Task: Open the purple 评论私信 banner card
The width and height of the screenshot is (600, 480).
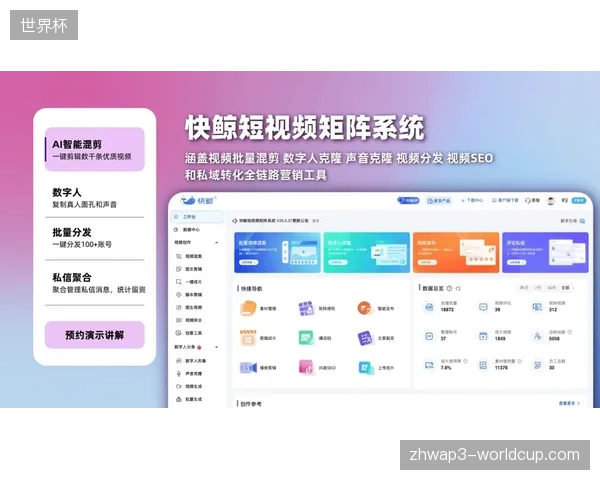Action: pos(545,253)
